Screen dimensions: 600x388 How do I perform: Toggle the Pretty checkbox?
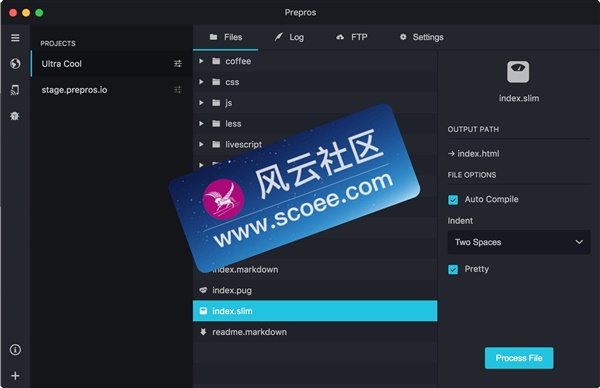[x=453, y=269]
